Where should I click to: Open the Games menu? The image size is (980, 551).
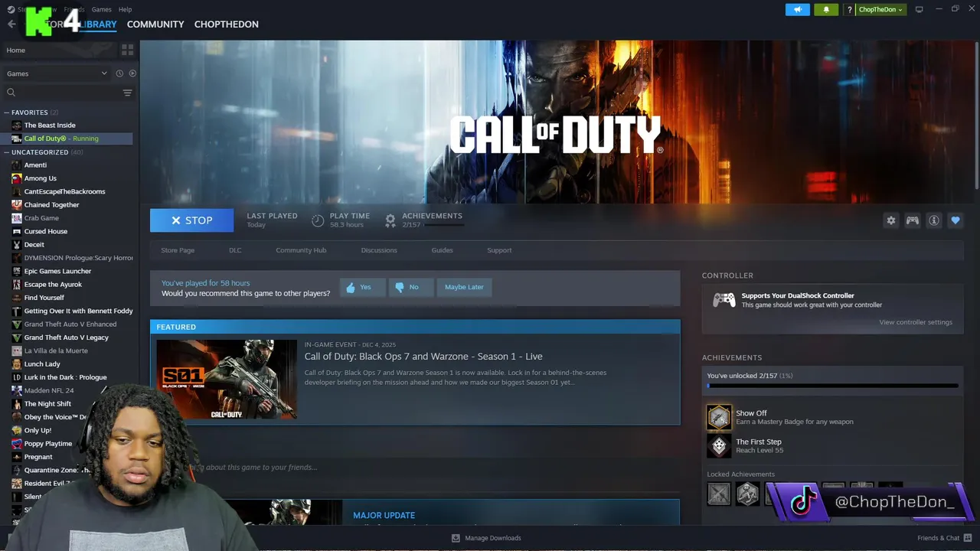[x=101, y=9]
